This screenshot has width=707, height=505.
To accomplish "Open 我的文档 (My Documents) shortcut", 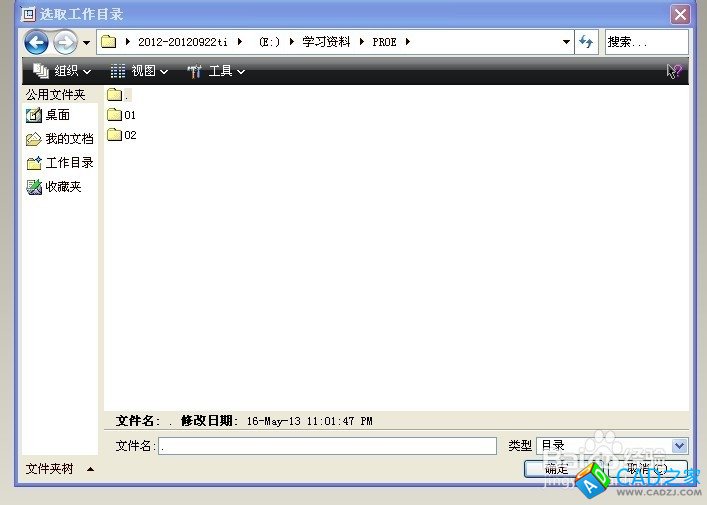I will pyautogui.click(x=59, y=139).
